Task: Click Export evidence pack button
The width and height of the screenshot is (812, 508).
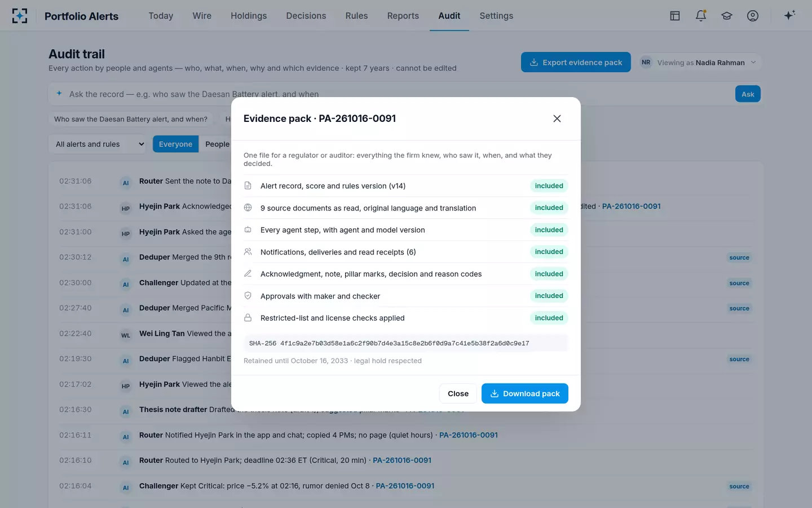Action: point(576,63)
